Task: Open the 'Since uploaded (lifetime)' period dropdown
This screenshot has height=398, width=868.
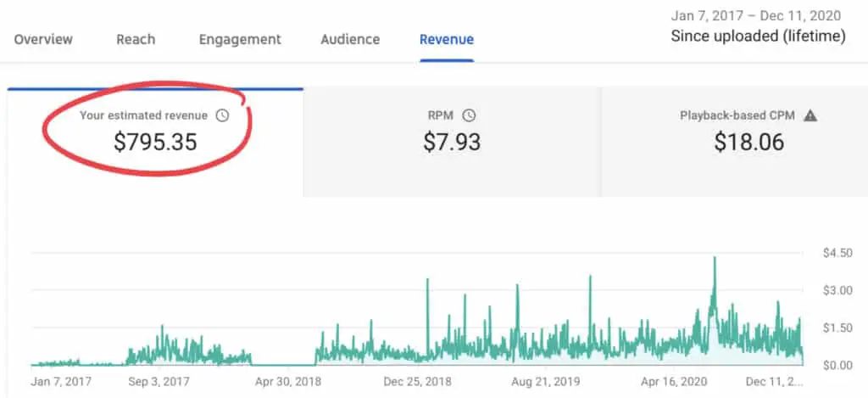Action: (758, 36)
